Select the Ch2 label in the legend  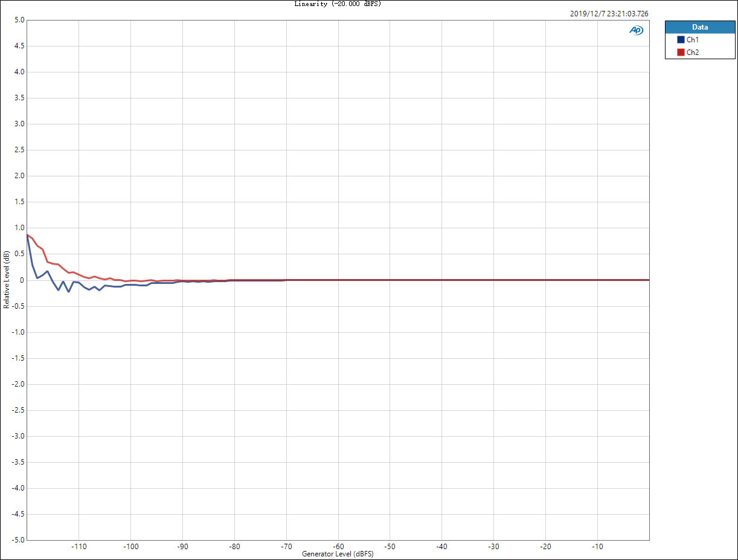693,53
